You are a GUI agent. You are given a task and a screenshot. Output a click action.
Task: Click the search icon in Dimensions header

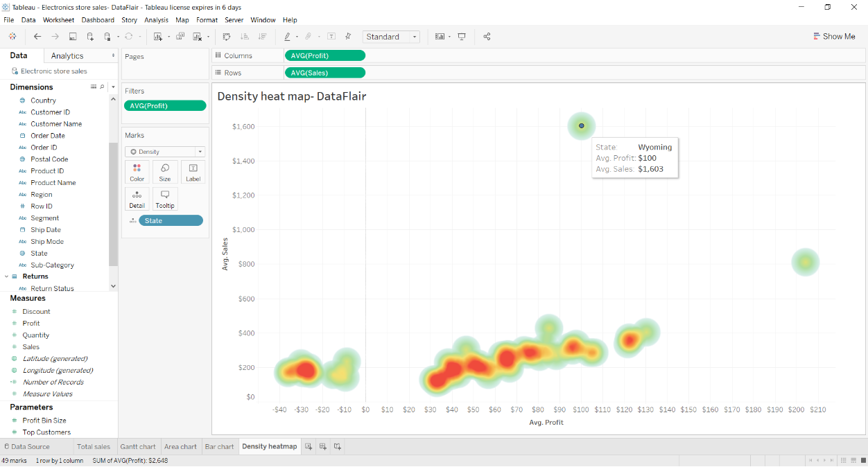point(103,87)
